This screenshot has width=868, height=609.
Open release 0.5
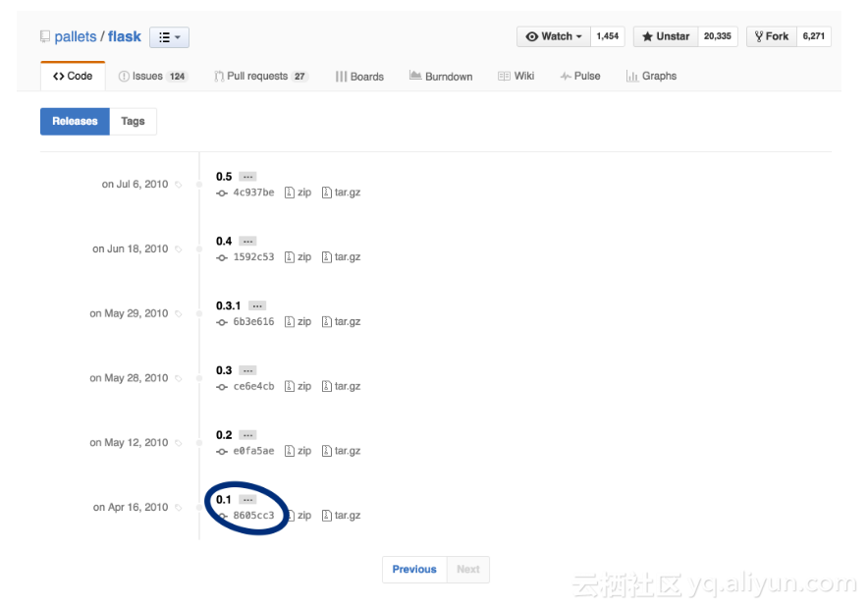224,177
